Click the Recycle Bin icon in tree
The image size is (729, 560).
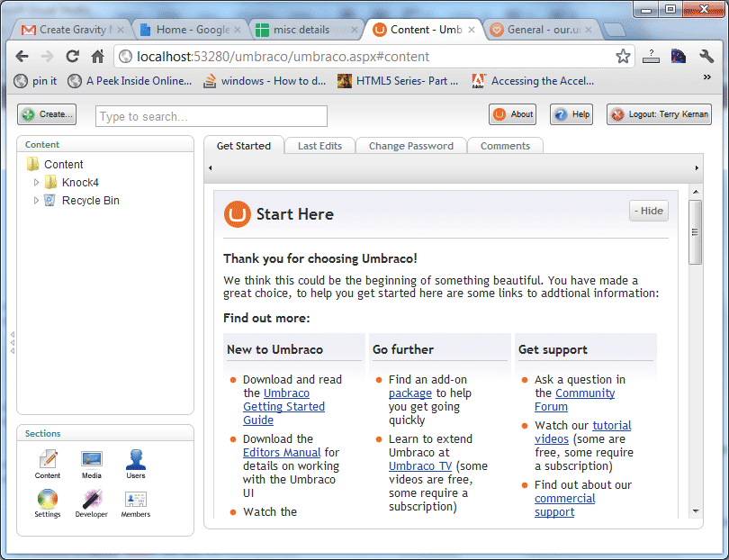point(49,200)
